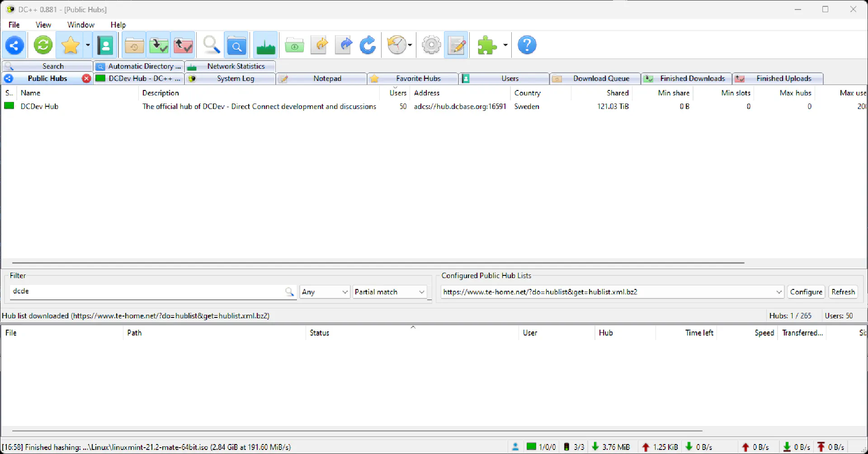This screenshot has width=868, height=454.
Task: Click the blue arrow match lists icon
Action: [344, 45]
